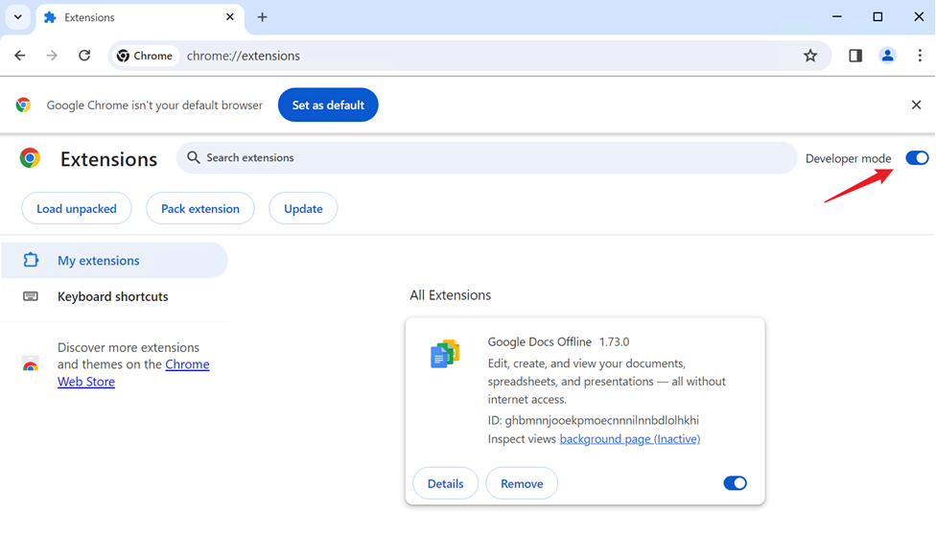Click the Pack extension button

click(199, 208)
